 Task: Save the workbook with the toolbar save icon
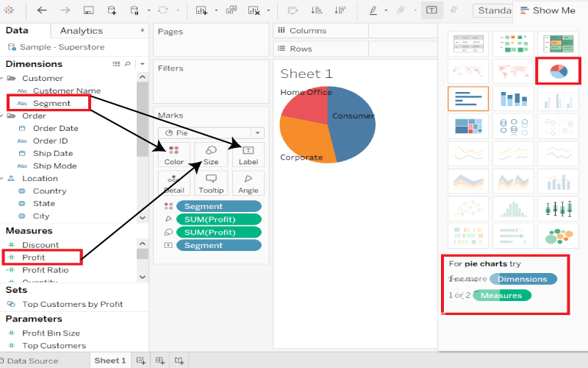click(88, 10)
